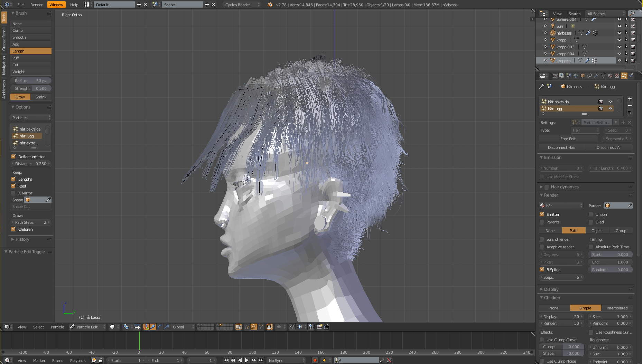Toggle visibility of kropp.003 in outliner
Viewport: 643px width, 364px height.
point(619,47)
